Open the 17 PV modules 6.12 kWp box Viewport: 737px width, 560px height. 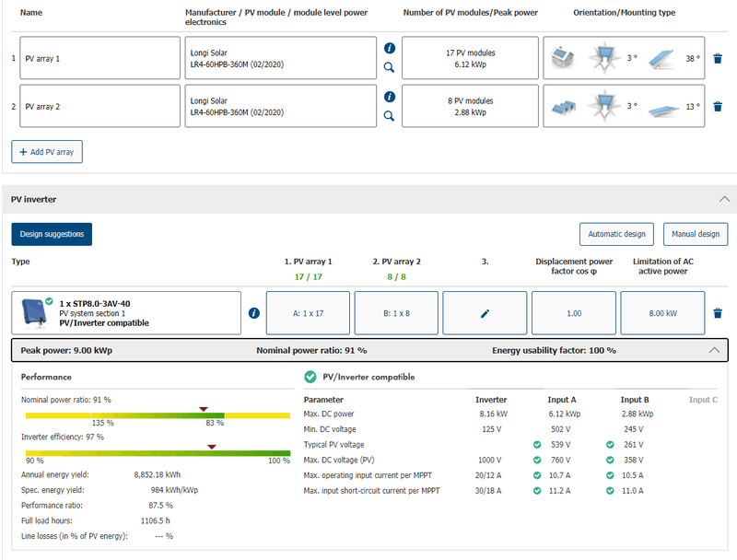pyautogui.click(x=470, y=58)
